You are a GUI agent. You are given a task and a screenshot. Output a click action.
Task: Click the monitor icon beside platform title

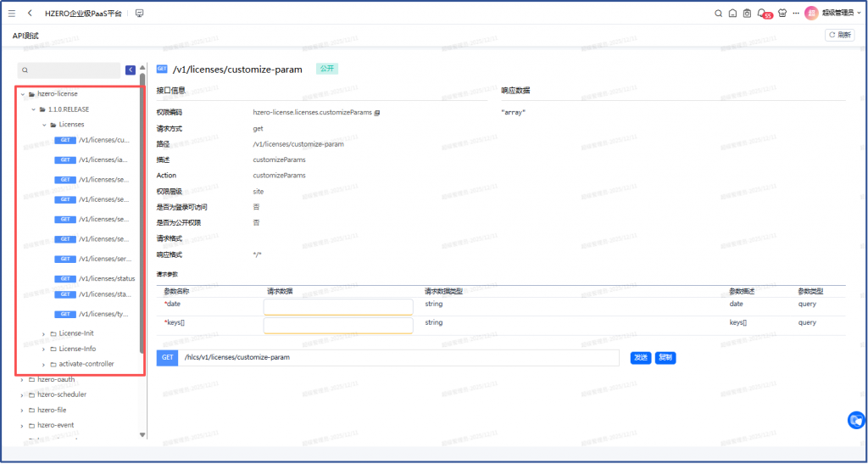click(139, 14)
